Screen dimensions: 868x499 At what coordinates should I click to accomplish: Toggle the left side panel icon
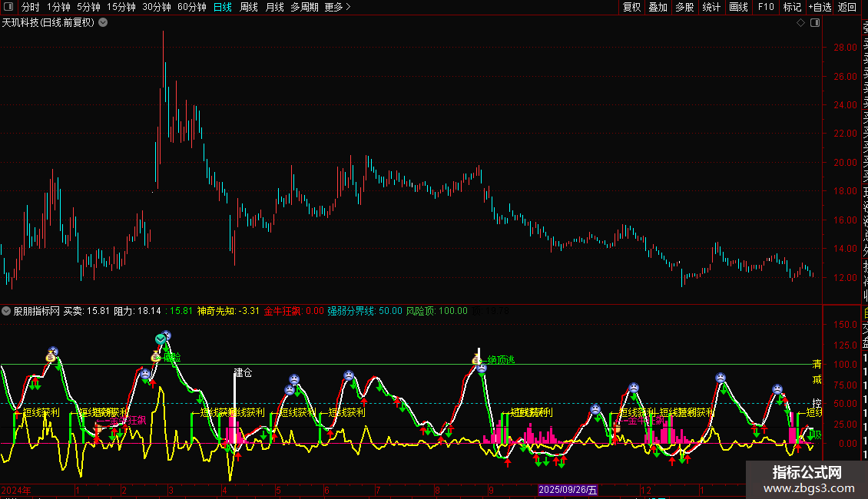8,7
